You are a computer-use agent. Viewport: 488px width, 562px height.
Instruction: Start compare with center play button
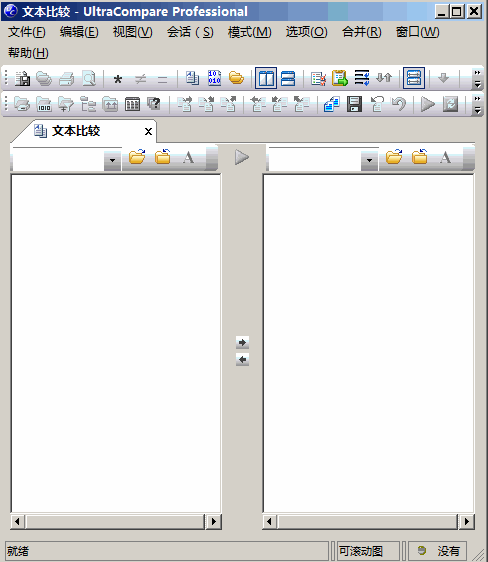click(x=242, y=157)
